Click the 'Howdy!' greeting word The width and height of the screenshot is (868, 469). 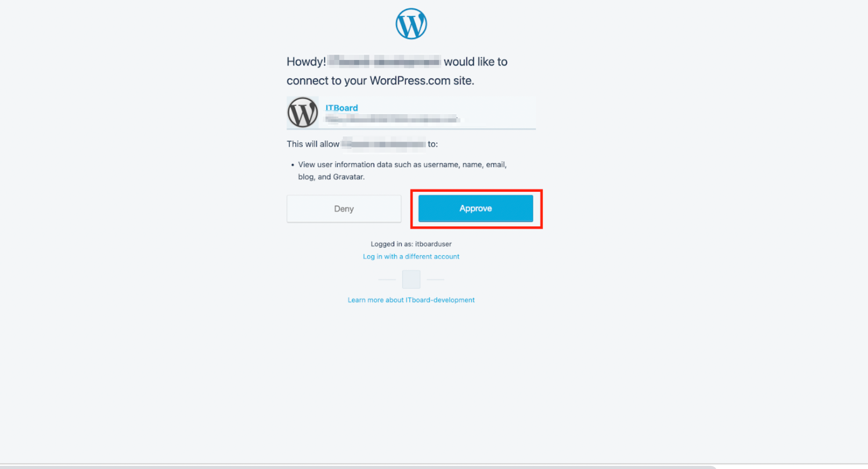306,62
